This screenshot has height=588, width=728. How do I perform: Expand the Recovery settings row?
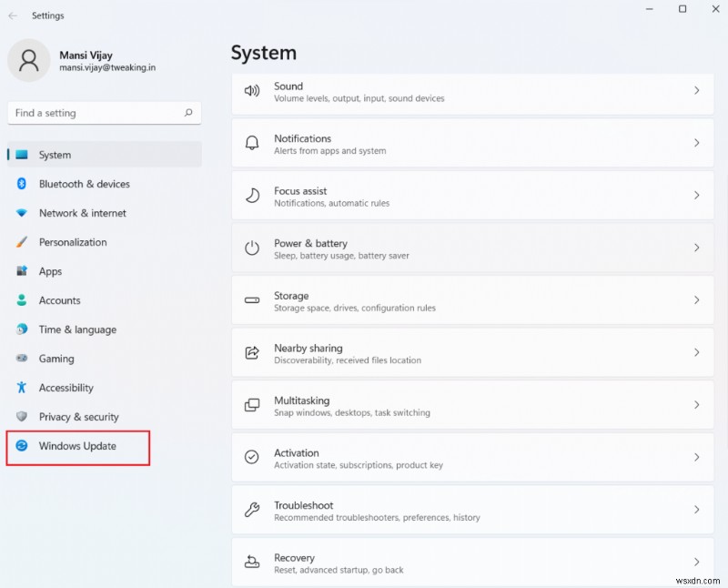tap(472, 563)
